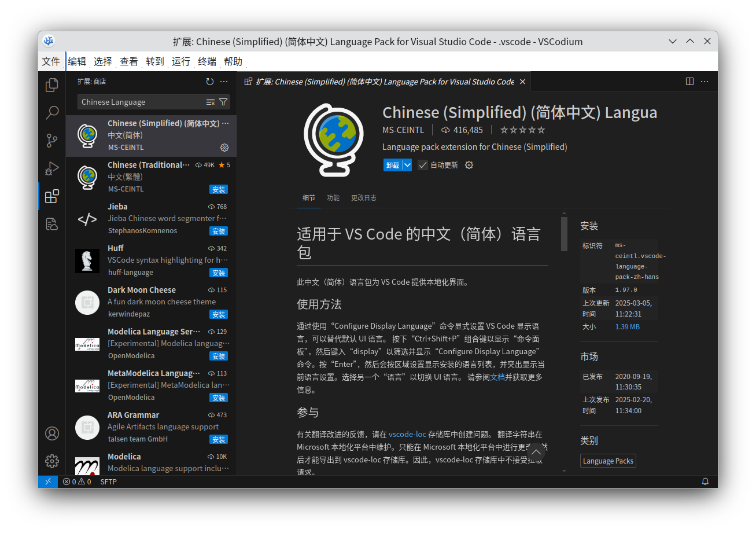This screenshot has width=756, height=533.
Task: Open the Source Control view
Action: click(52, 141)
